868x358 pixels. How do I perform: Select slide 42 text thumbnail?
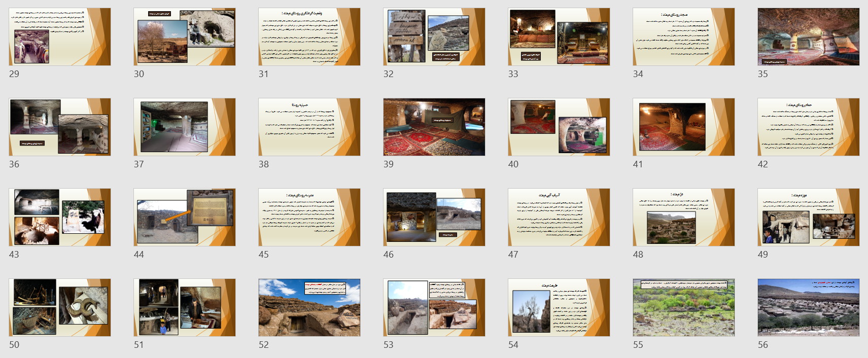tap(809, 127)
